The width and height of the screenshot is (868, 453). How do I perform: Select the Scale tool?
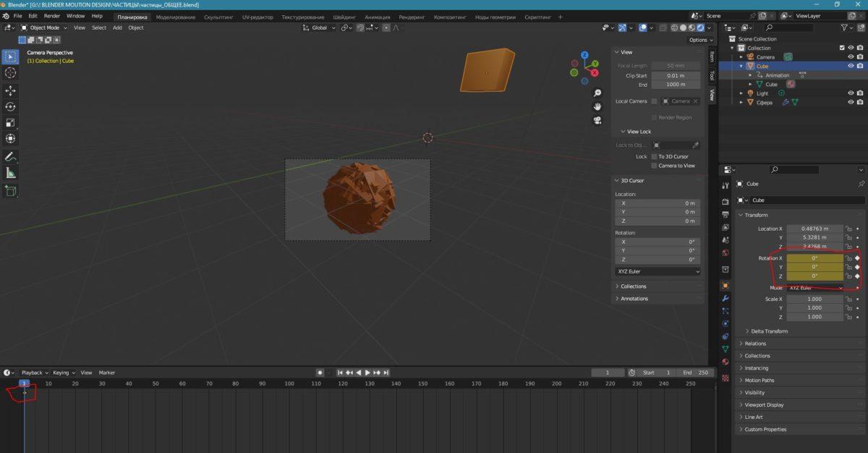click(x=11, y=122)
